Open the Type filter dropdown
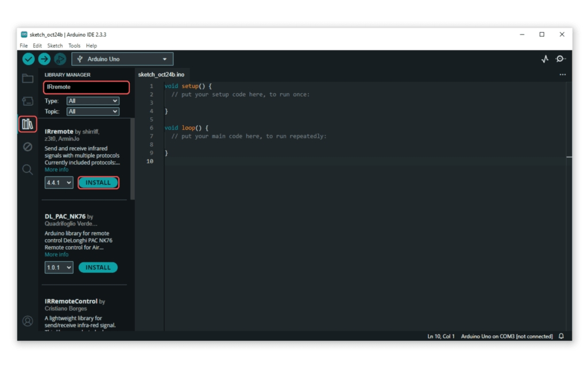Viewport: 588px width, 368px height. [93, 101]
